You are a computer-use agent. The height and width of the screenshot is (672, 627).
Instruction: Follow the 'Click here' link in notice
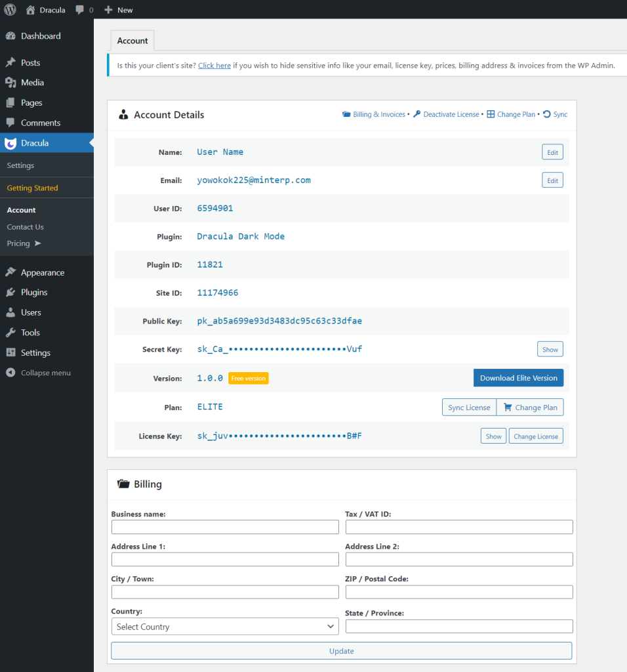(214, 66)
